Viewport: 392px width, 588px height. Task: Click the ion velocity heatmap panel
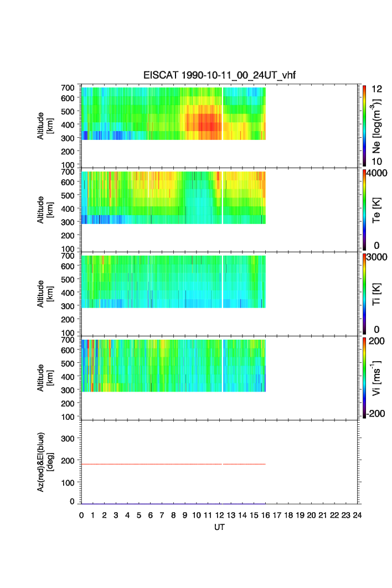(x=173, y=365)
